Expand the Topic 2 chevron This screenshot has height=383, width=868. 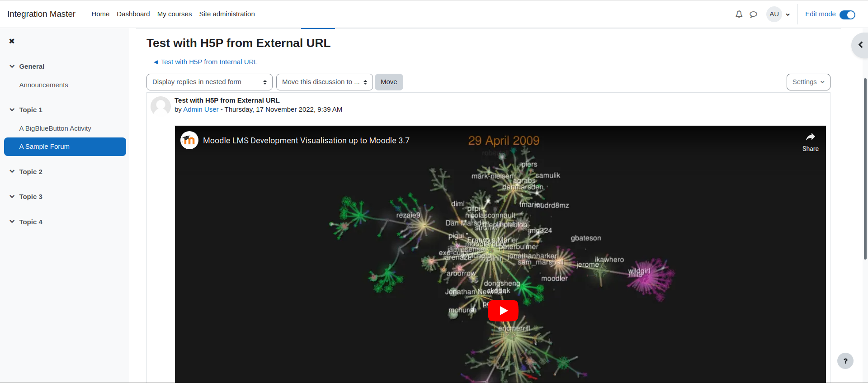pos(12,171)
